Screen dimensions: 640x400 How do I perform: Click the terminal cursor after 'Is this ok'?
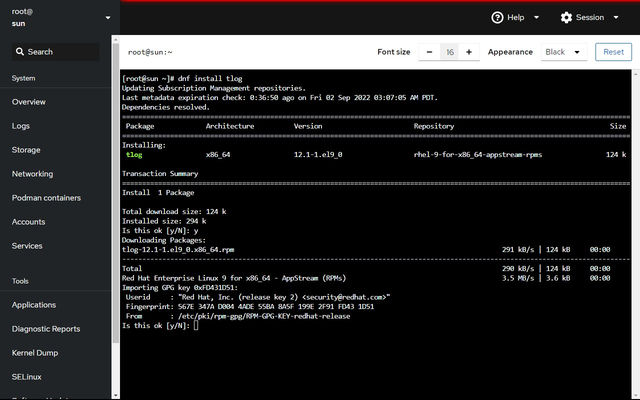(196, 325)
